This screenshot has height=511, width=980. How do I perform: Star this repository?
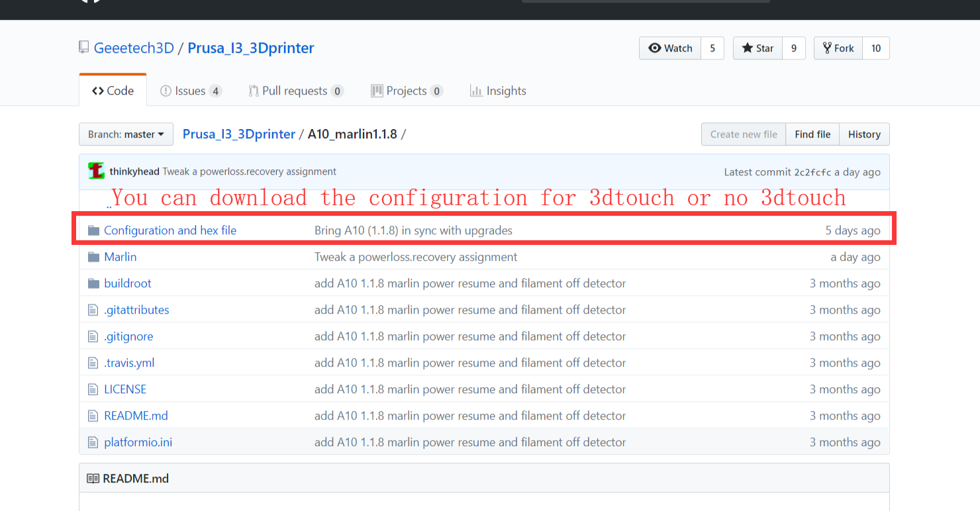(x=758, y=48)
